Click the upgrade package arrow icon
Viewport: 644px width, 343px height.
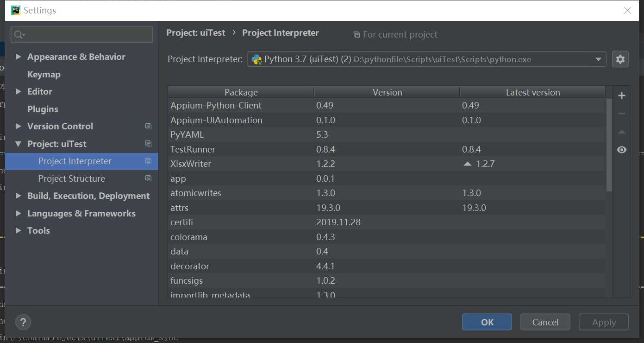622,132
